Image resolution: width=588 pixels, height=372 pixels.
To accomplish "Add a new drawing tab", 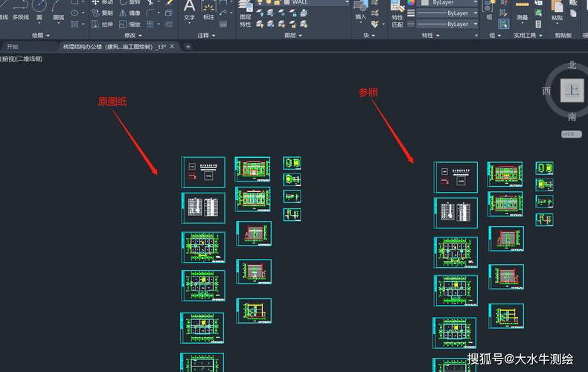I will pos(188,46).
